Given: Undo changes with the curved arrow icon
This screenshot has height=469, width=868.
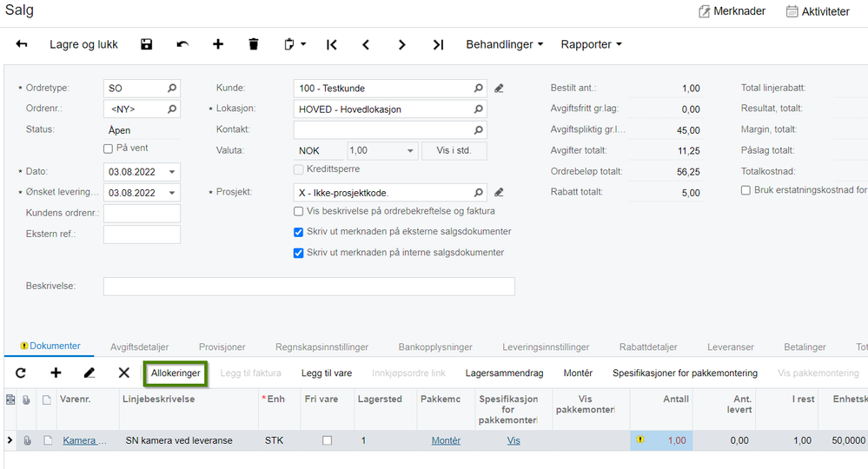Looking at the screenshot, I should click(182, 44).
